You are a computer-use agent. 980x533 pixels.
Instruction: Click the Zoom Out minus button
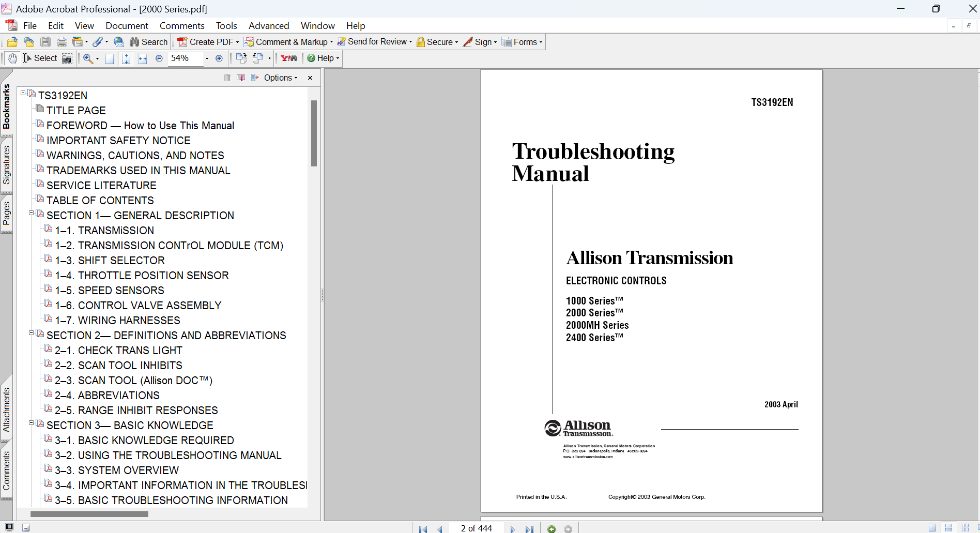click(x=159, y=58)
